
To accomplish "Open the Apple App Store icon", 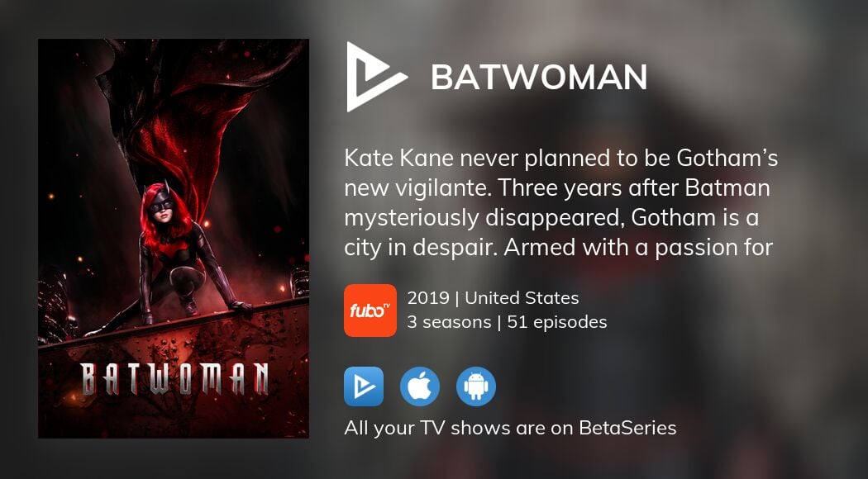I will 420,387.
